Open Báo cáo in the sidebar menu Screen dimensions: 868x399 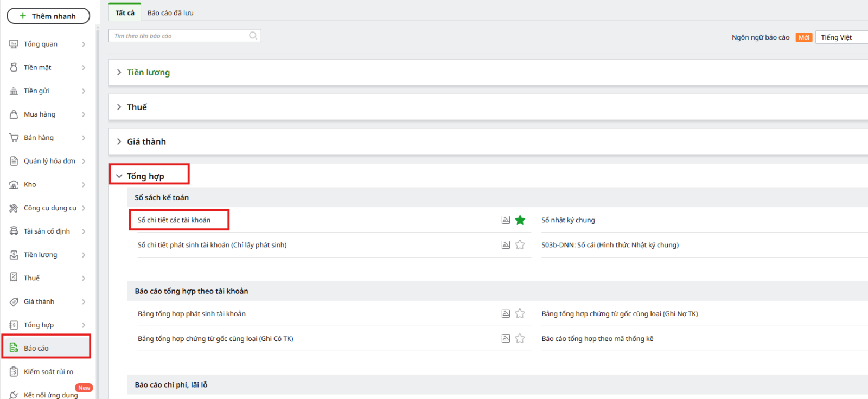pos(36,348)
